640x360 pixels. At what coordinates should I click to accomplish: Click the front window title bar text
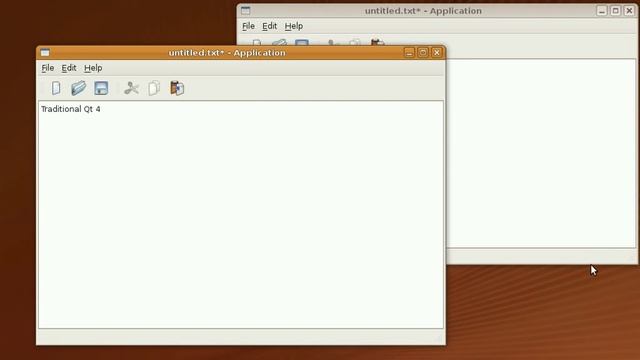point(227,53)
